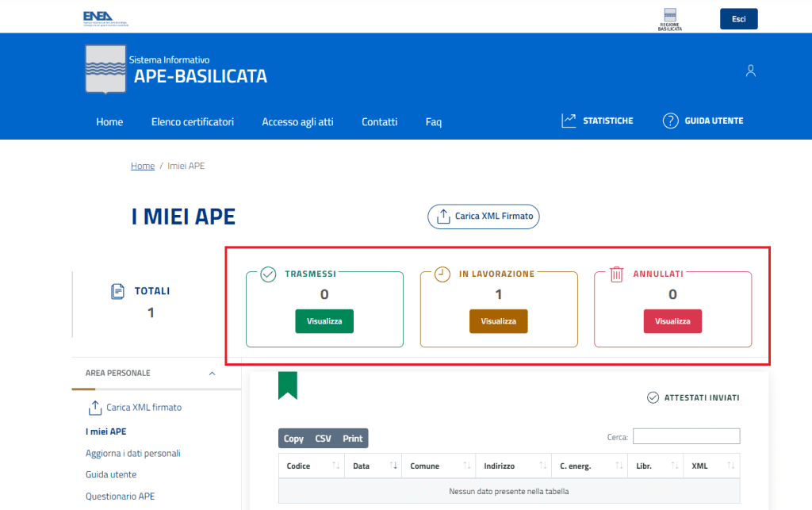Click Visualizza under Trasmessi

point(324,321)
